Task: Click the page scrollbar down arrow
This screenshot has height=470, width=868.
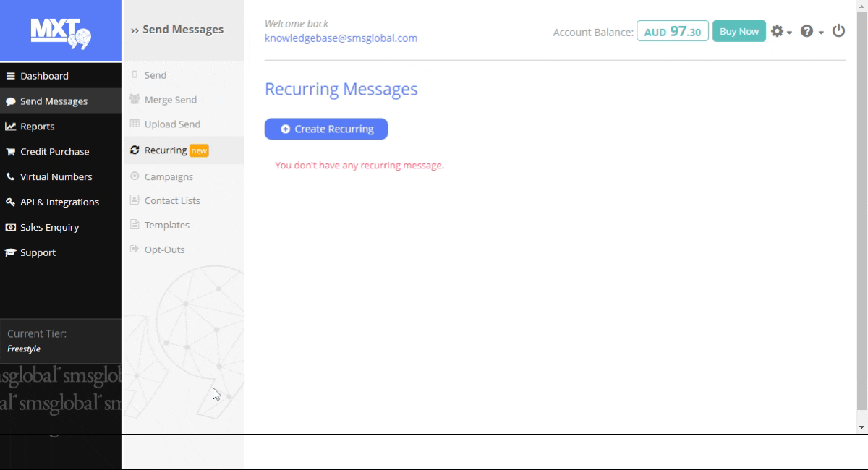Action: point(861,427)
